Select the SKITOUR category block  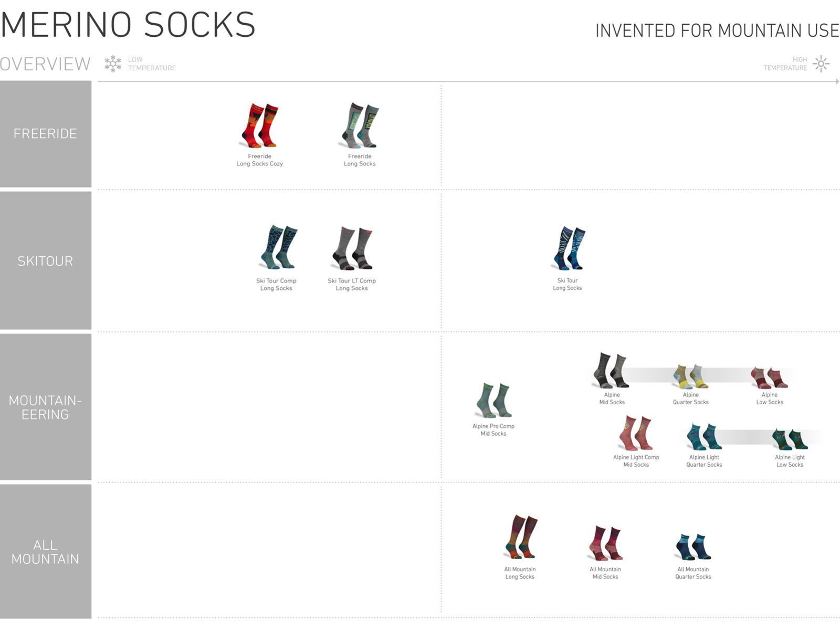point(46,261)
